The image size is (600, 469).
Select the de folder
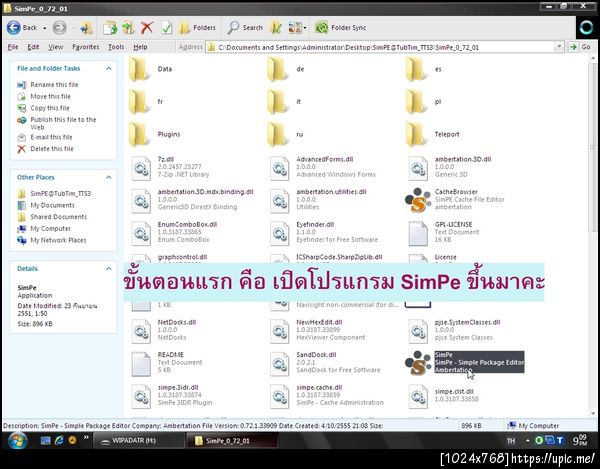(x=287, y=69)
